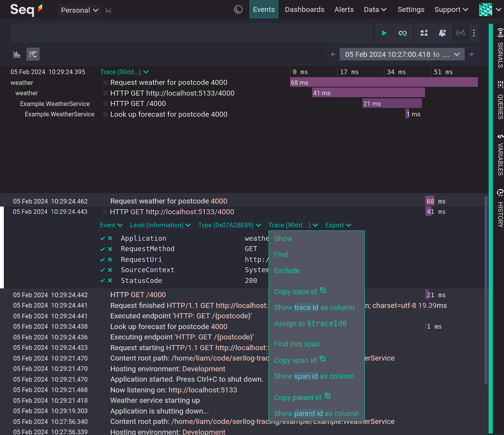
Task: Open the Support menu dropdown
Action: (x=451, y=10)
